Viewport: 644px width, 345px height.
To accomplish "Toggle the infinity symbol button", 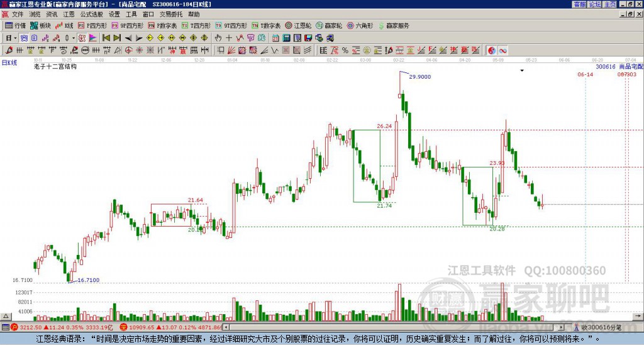I will point(502,50).
